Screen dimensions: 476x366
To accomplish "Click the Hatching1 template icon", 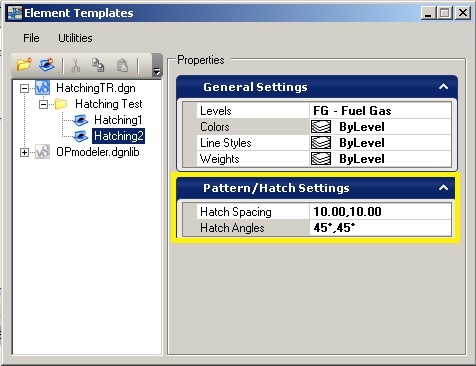I will 80,120.
